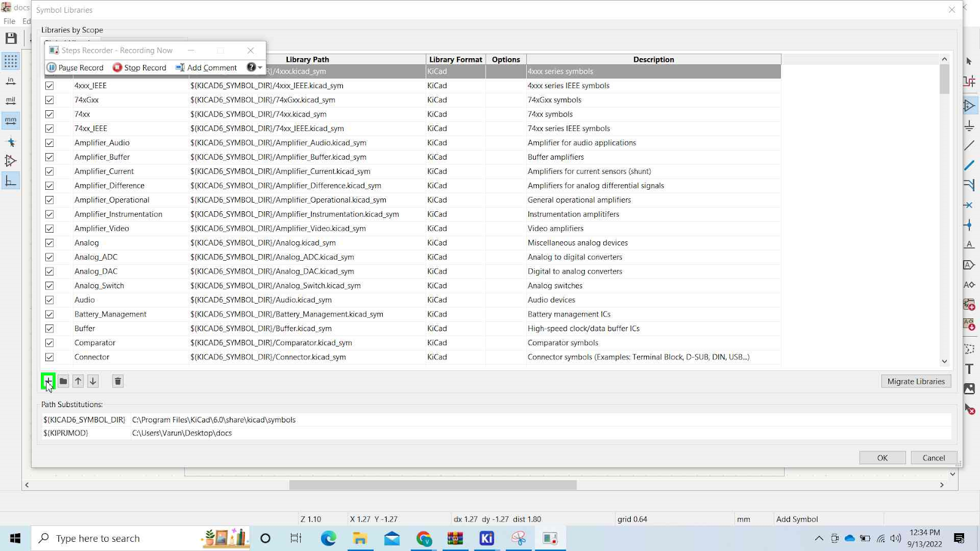Uncheck the Analog_ADC library checkbox
This screenshot has height=551, width=980.
click(50, 257)
